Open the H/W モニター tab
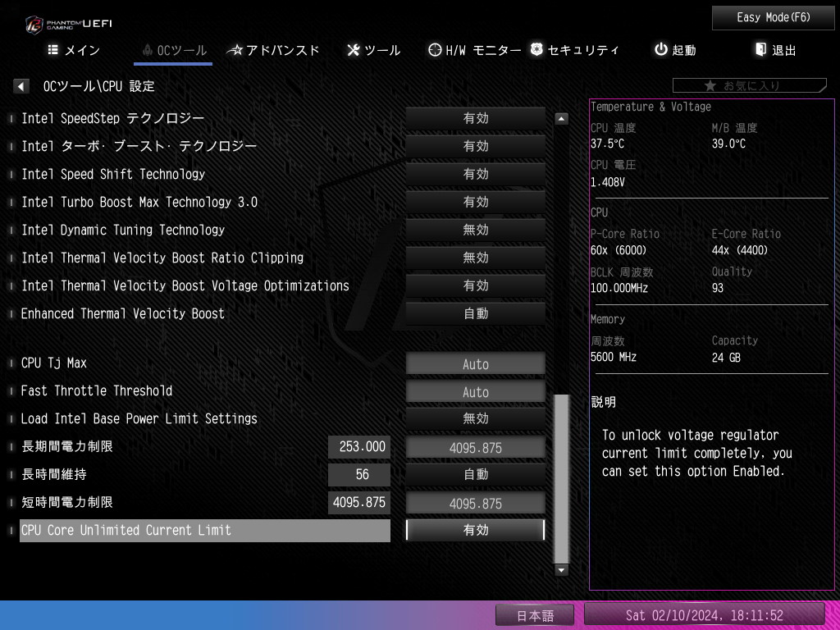 (x=475, y=50)
